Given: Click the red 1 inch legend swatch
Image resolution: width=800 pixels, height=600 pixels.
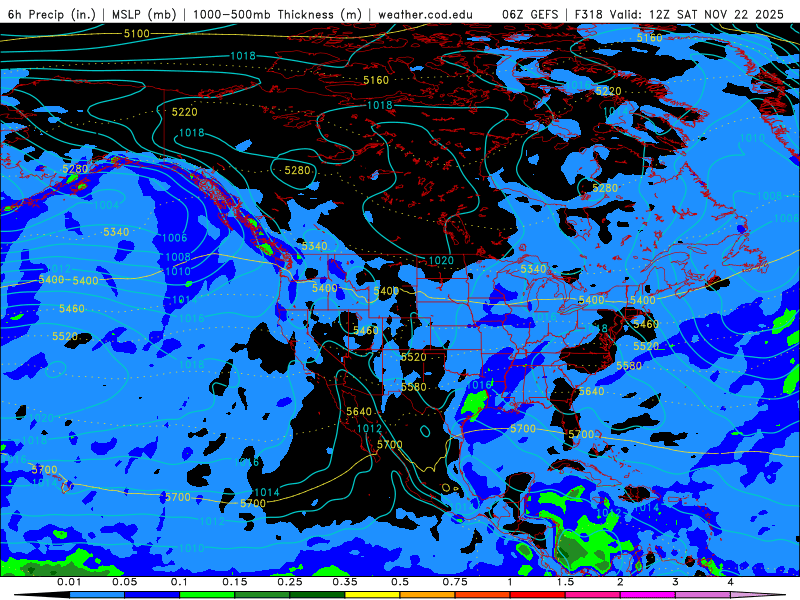Looking at the screenshot, I should 538,595.
